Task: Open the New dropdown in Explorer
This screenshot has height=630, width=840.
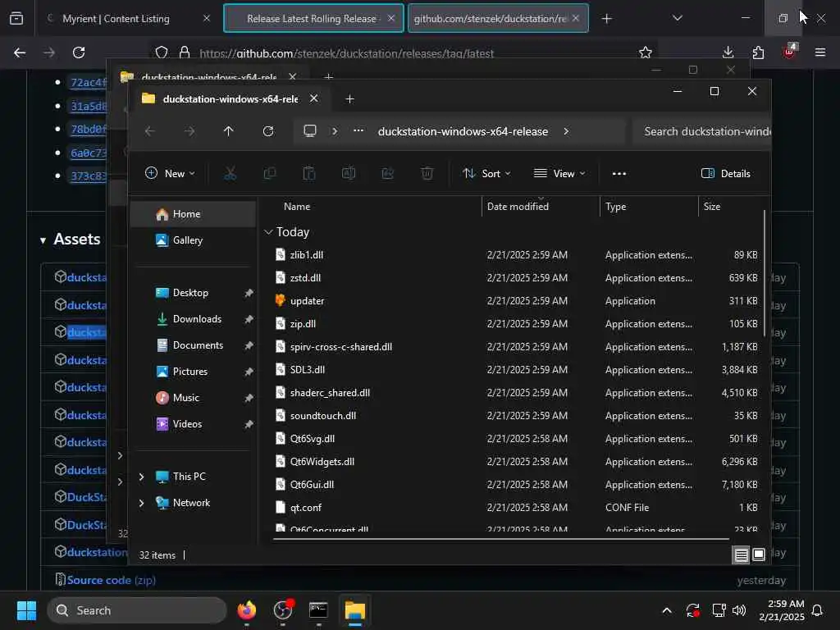Action: point(170,174)
